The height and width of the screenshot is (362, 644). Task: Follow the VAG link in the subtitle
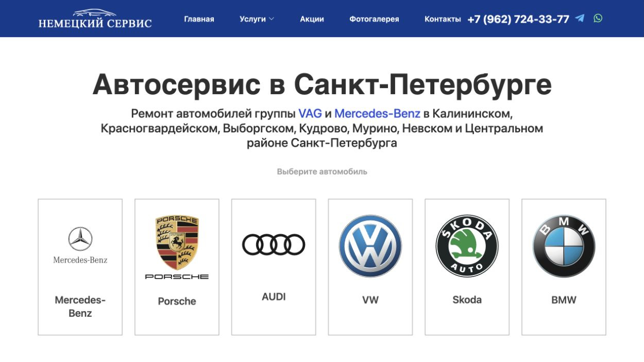pyautogui.click(x=310, y=113)
